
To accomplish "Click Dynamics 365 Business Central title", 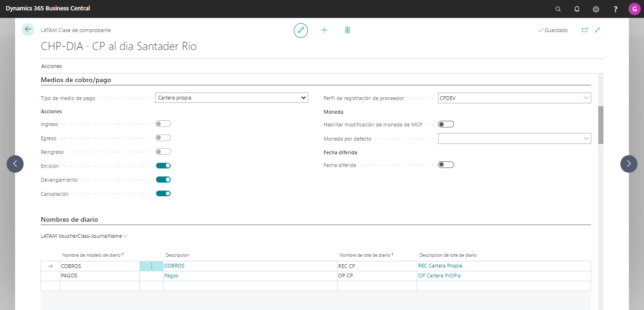I will pyautogui.click(x=48, y=8).
